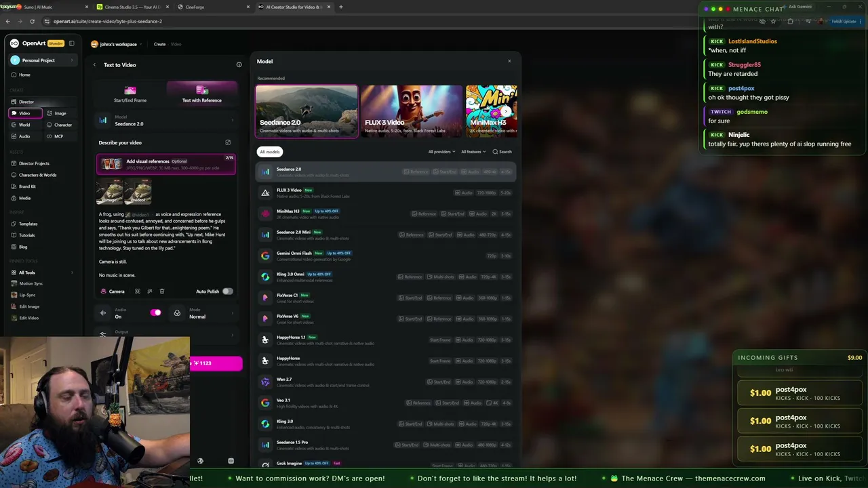
Task: Open the Director tool in the sidebar
Action: coord(26,102)
